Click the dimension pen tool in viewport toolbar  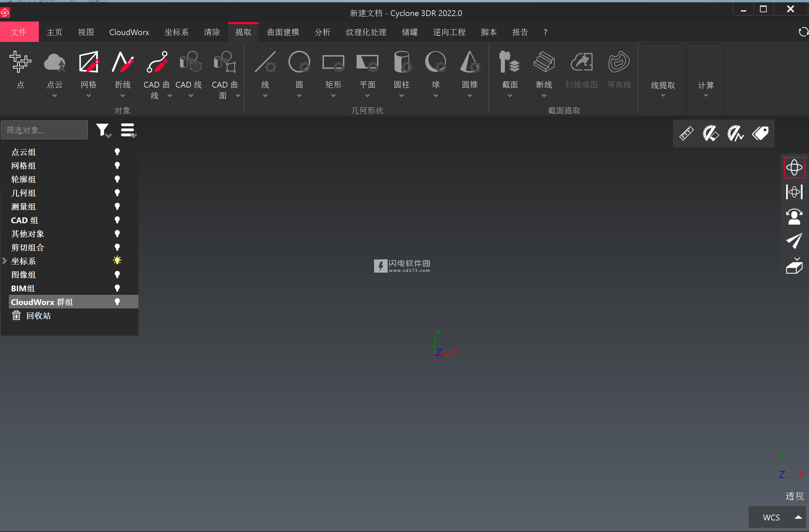(711, 133)
